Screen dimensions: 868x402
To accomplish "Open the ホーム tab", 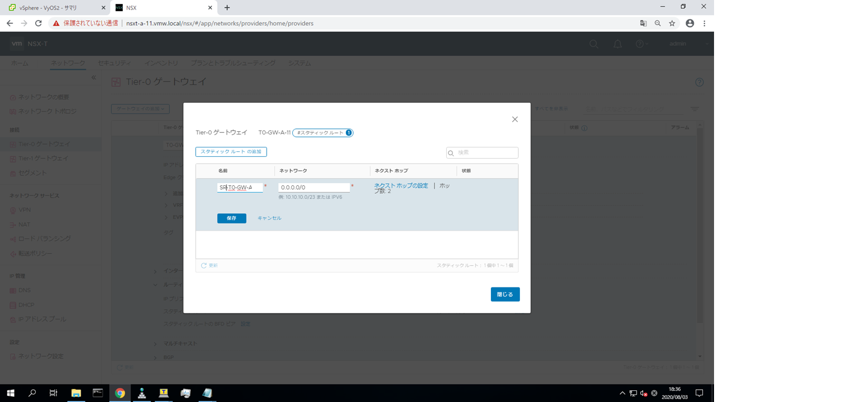I will pyautogui.click(x=20, y=63).
